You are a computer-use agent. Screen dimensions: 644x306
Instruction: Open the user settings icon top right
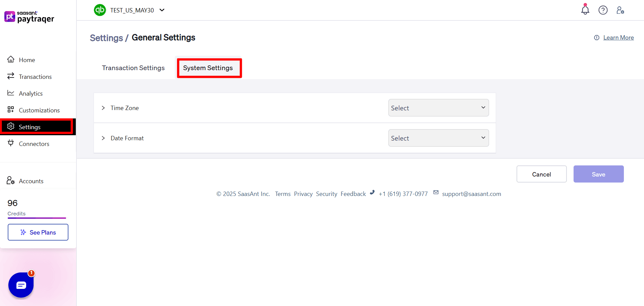(x=621, y=10)
